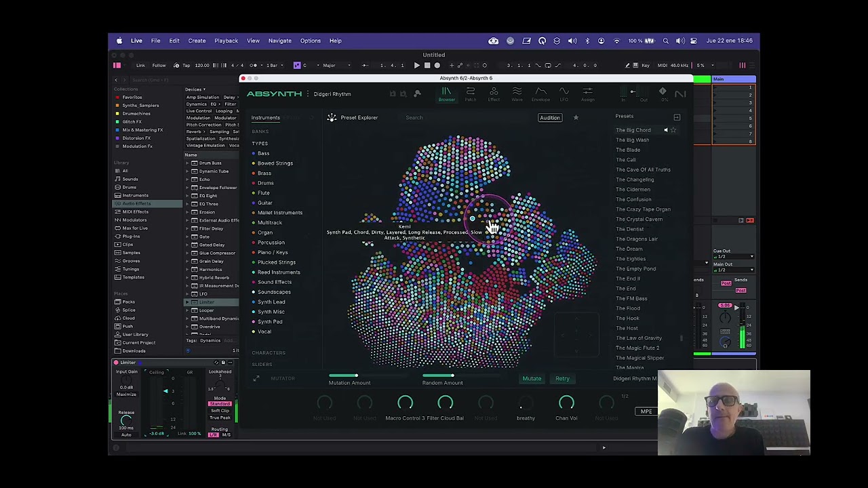Expand the Dynamic Tube device
Image resolution: width=868 pixels, height=488 pixels.
188,171
